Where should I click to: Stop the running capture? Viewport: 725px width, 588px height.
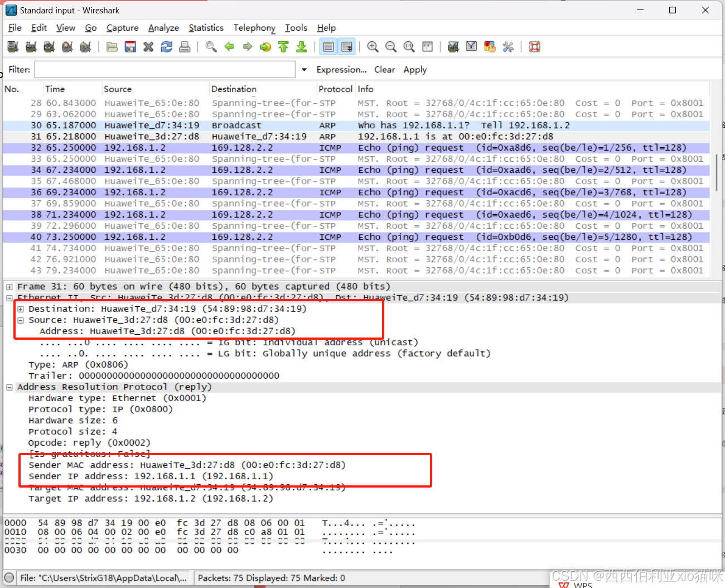(67, 47)
